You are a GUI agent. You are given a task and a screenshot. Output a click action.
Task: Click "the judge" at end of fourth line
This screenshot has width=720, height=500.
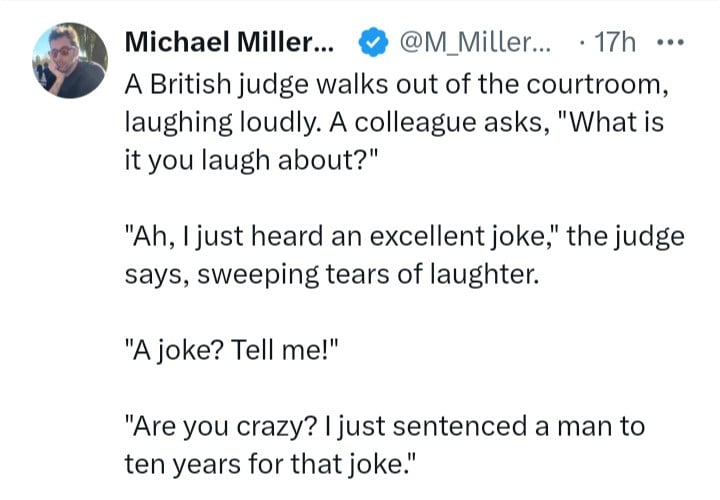click(x=625, y=237)
